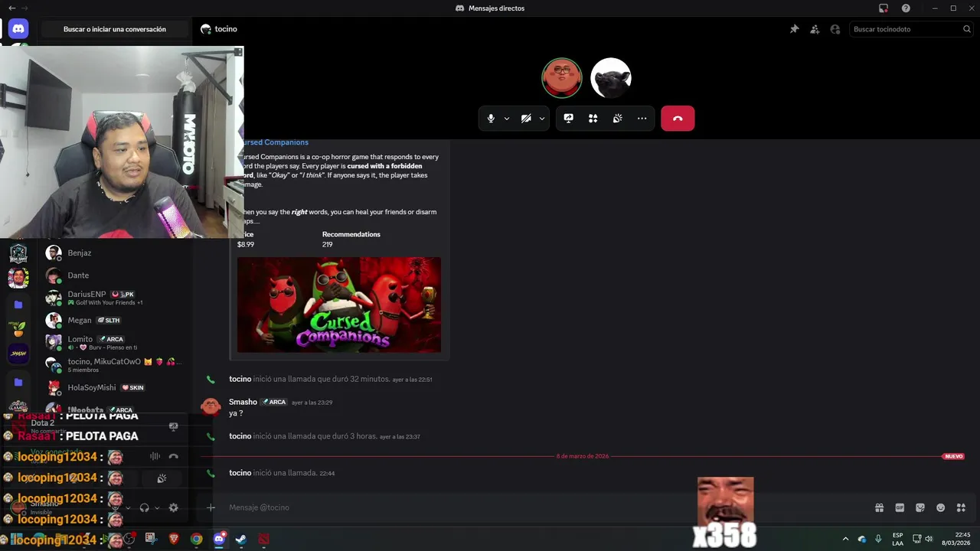980x551 pixels.
Task: Open gift Nitro icon in message bar
Action: (x=879, y=507)
